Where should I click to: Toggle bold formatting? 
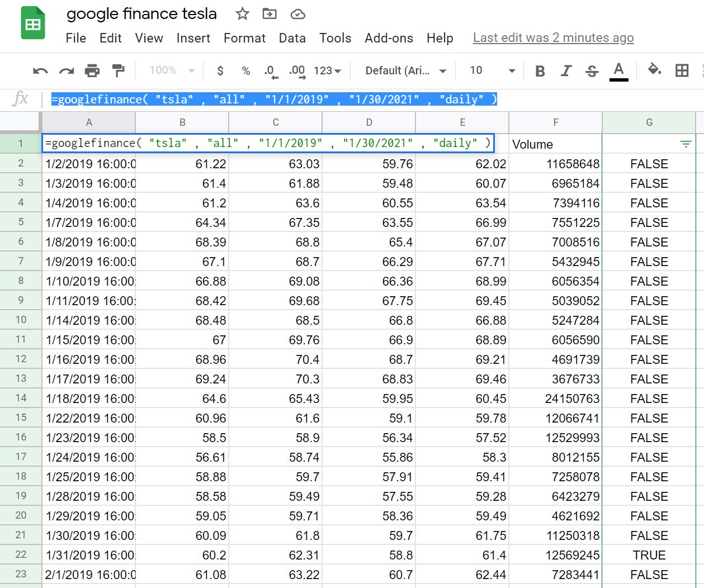point(540,71)
